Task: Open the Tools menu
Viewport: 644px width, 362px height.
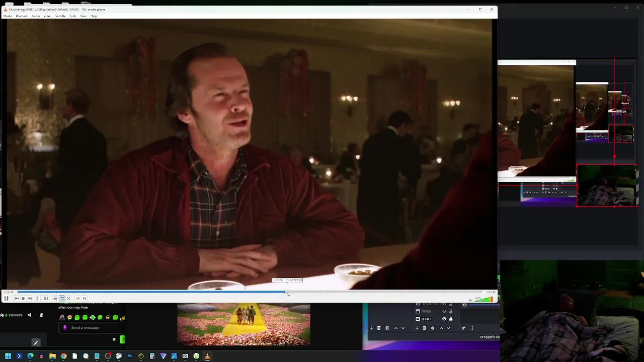Action: point(72,16)
